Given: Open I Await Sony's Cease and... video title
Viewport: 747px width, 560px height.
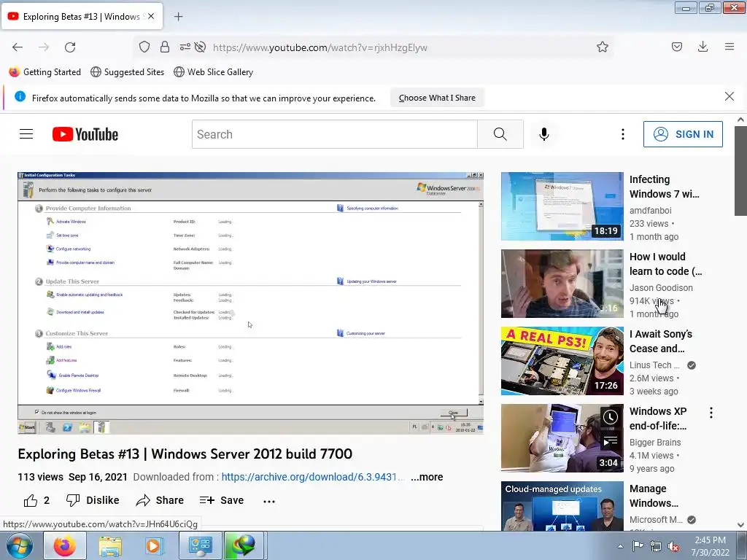Looking at the screenshot, I should (x=661, y=341).
